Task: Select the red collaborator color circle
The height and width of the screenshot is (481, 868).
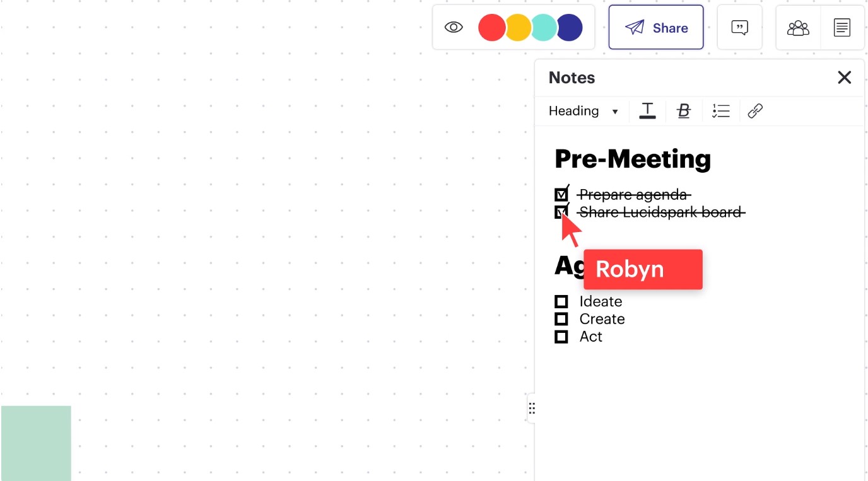Action: click(x=491, y=28)
